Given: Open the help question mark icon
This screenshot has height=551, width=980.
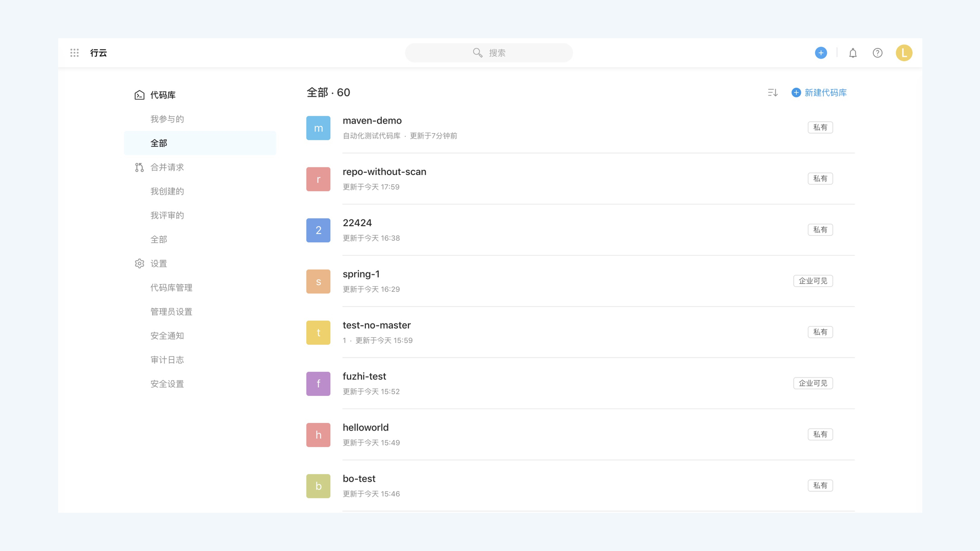Looking at the screenshot, I should (877, 53).
